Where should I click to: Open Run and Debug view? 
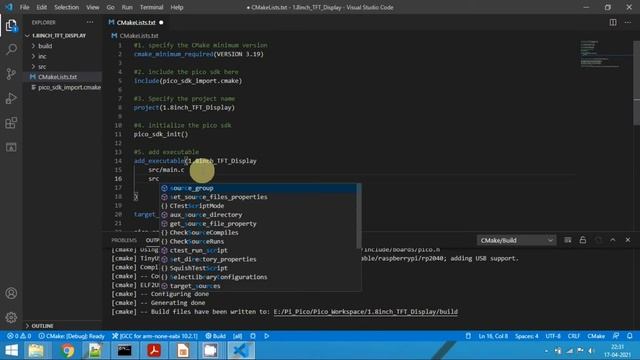(x=11, y=98)
